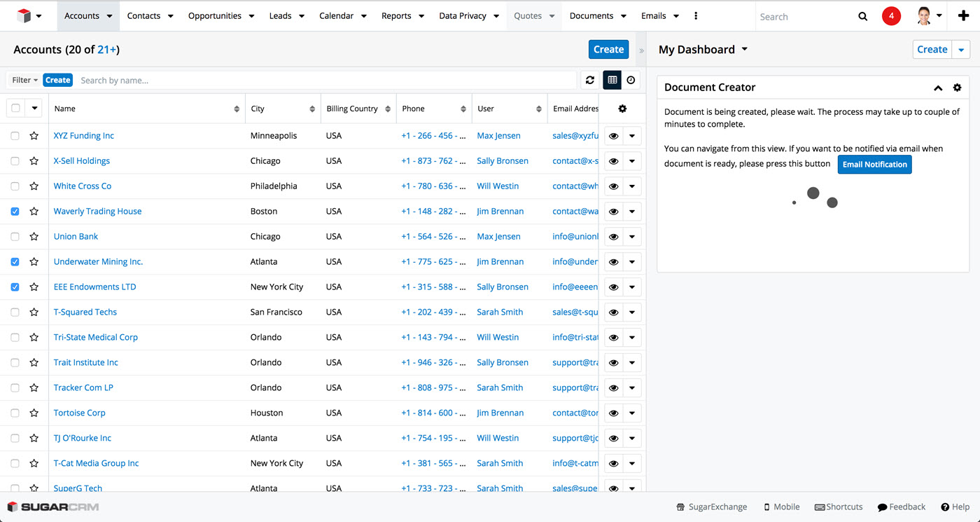Open row actions for TJ O'Rourke Inc
This screenshot has width=980, height=522.
pos(632,439)
